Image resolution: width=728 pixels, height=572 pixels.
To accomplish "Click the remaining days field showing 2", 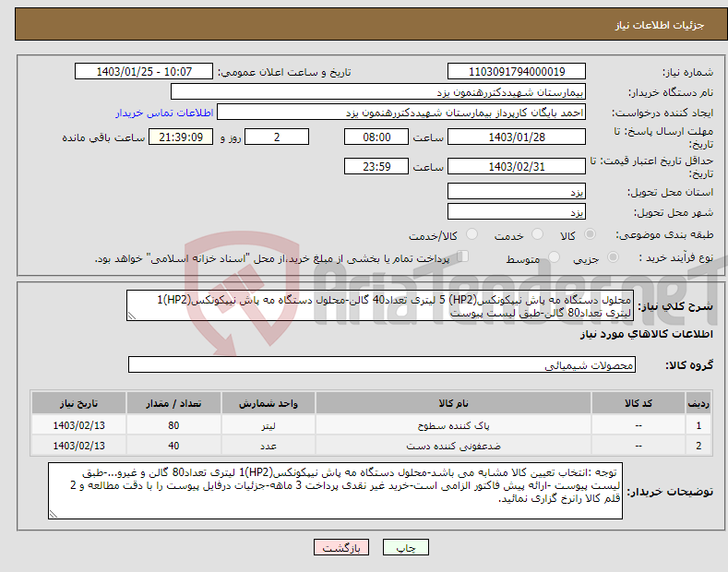I will 277,137.
